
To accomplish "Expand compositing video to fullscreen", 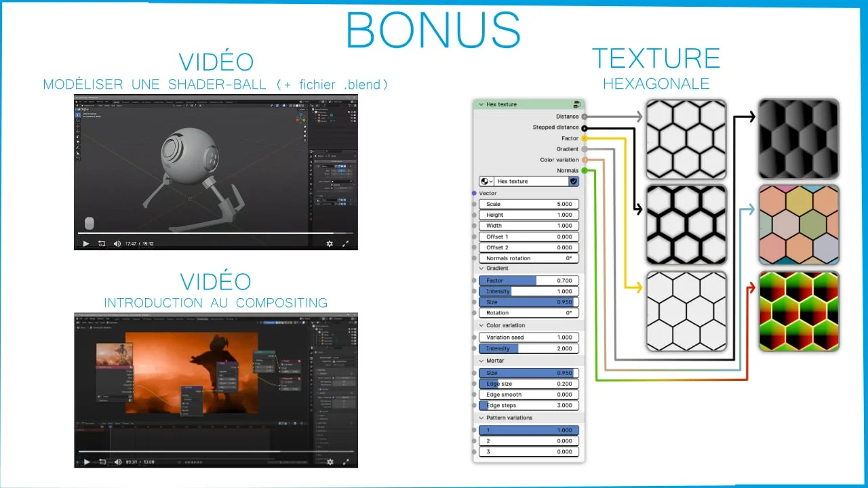I will [346, 462].
